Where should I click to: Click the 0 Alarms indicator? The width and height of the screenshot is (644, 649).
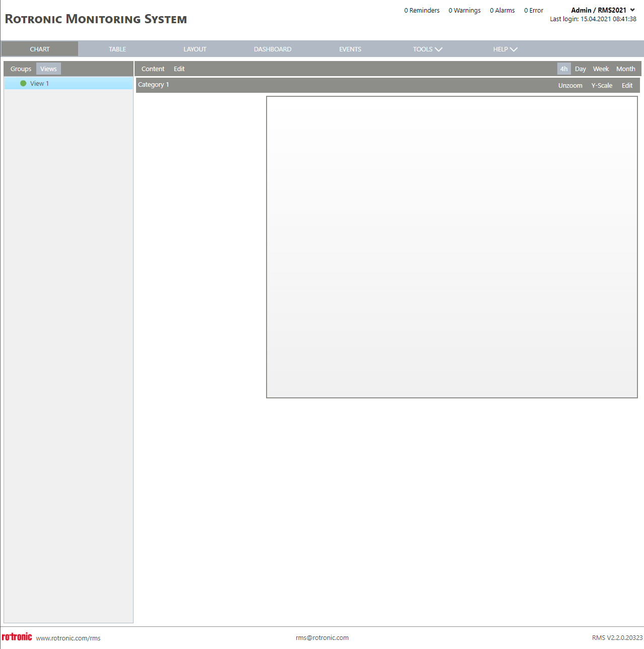click(502, 10)
